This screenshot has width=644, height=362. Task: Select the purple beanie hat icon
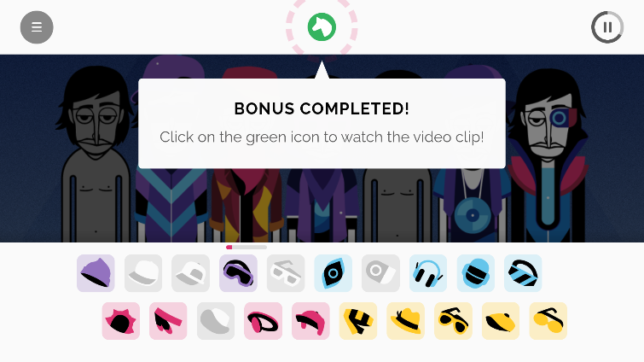tap(96, 273)
